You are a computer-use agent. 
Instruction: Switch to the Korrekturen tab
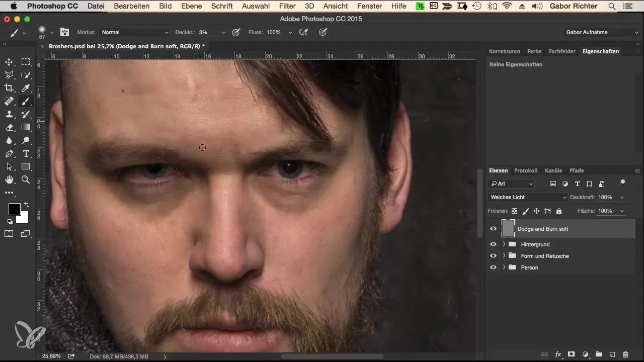coord(505,51)
